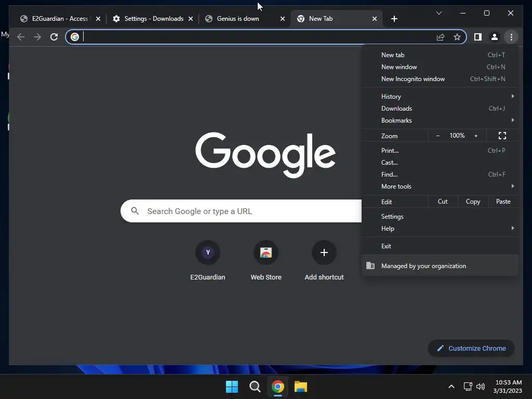Click the Copy button in Edit row

click(x=473, y=202)
